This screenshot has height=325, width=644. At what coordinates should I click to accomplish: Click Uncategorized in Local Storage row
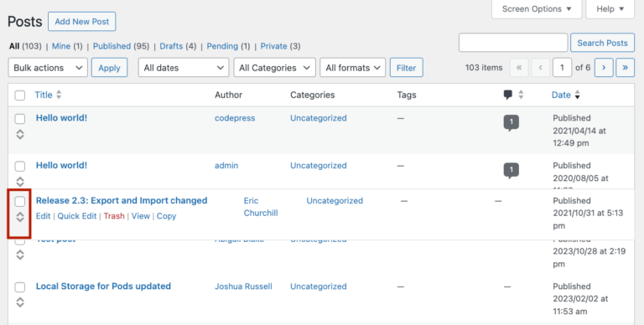pos(319,286)
